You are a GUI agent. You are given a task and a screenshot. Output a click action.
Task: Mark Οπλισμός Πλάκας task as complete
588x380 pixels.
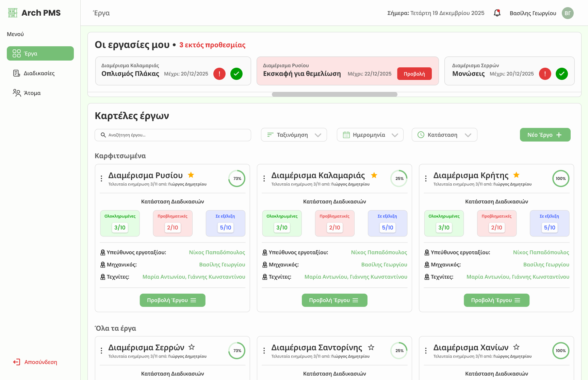pos(236,74)
